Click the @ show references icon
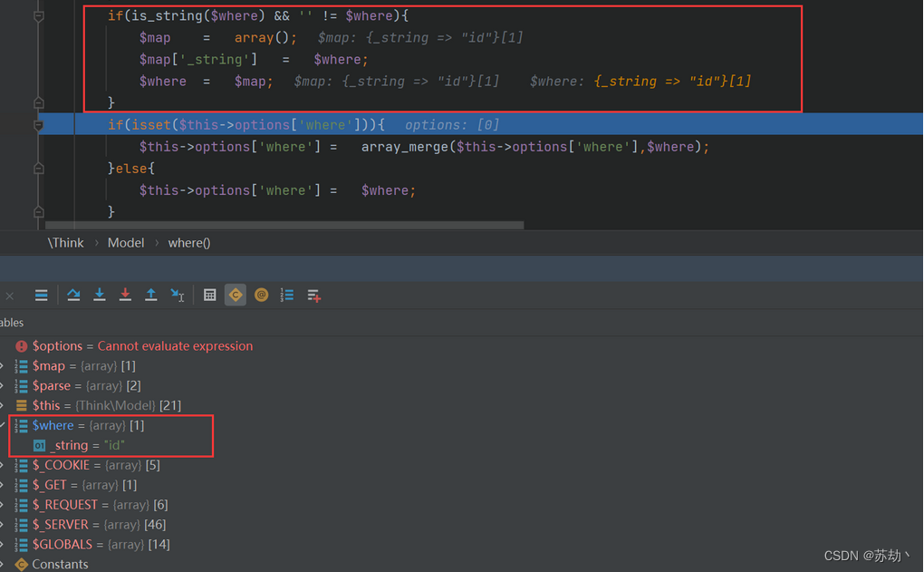 (x=261, y=295)
